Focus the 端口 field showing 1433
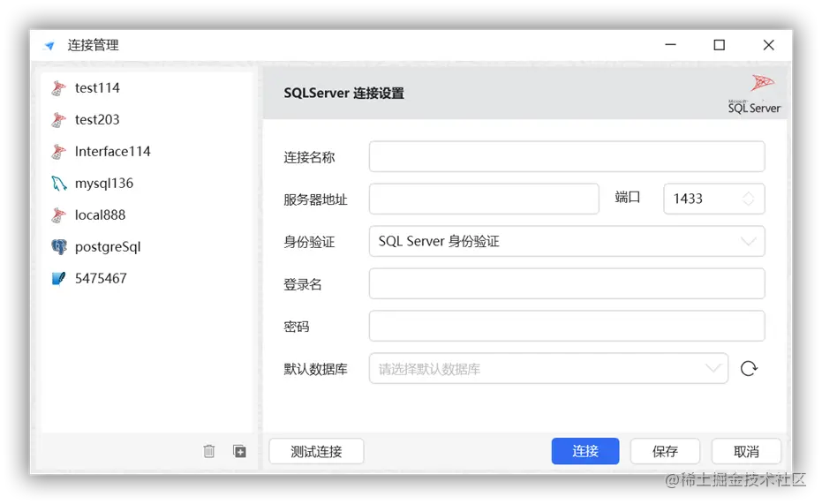The image size is (822, 504). [x=714, y=199]
